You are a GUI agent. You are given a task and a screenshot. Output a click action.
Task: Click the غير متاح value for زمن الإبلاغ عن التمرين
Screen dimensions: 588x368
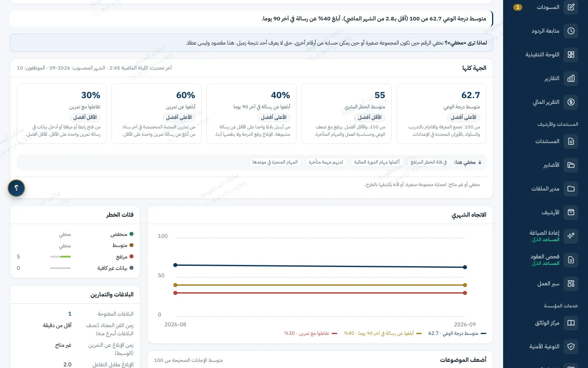coord(63,345)
